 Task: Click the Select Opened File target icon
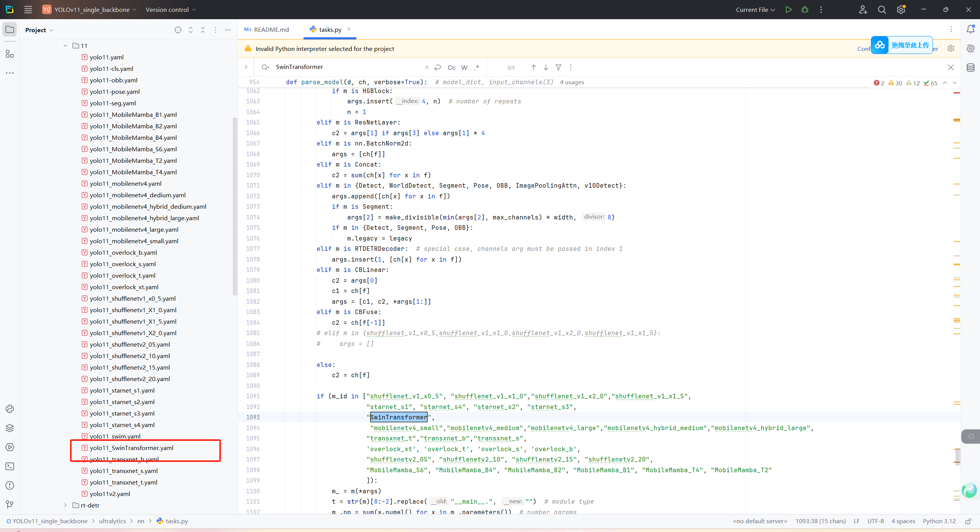(178, 30)
